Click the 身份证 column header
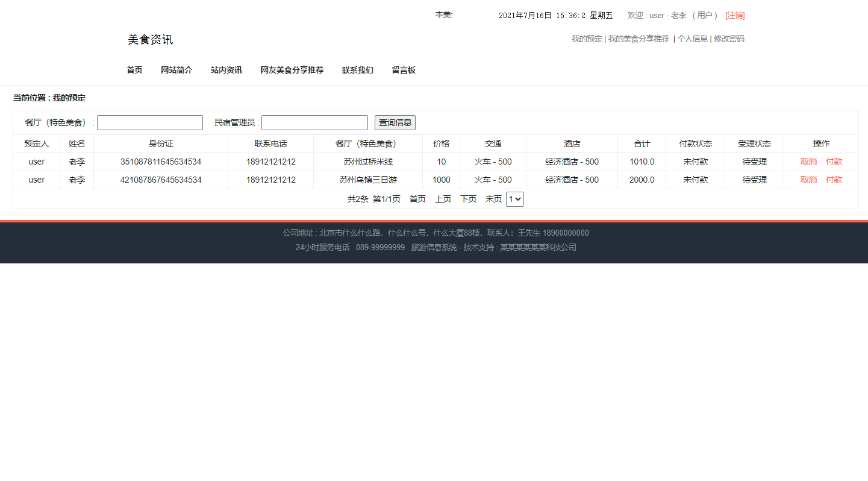The width and height of the screenshot is (868, 481). point(161,143)
